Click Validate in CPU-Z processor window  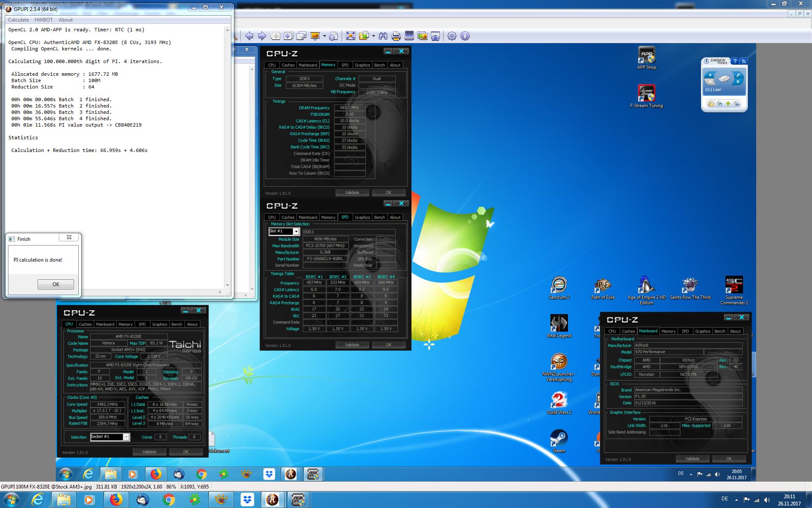pos(149,452)
